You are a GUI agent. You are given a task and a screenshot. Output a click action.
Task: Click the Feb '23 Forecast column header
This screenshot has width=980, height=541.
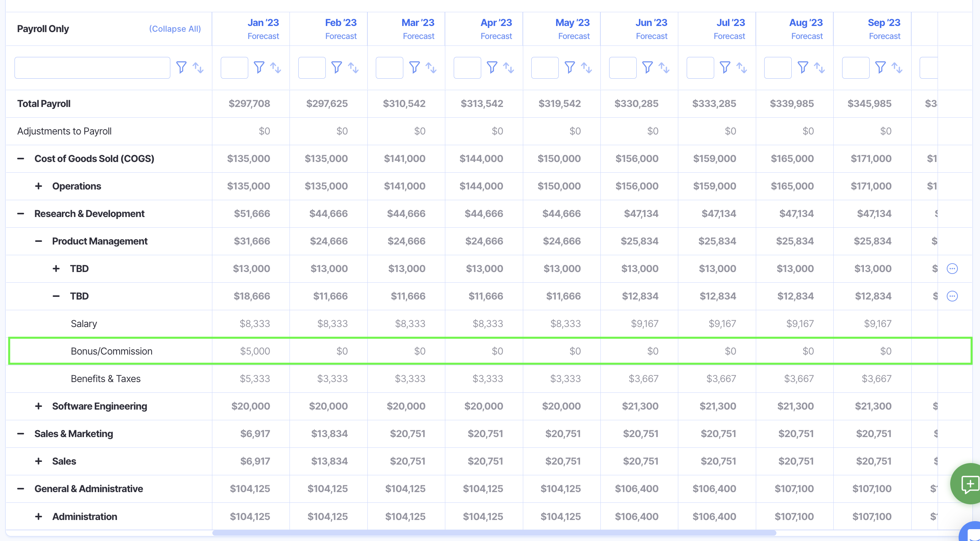coord(340,29)
